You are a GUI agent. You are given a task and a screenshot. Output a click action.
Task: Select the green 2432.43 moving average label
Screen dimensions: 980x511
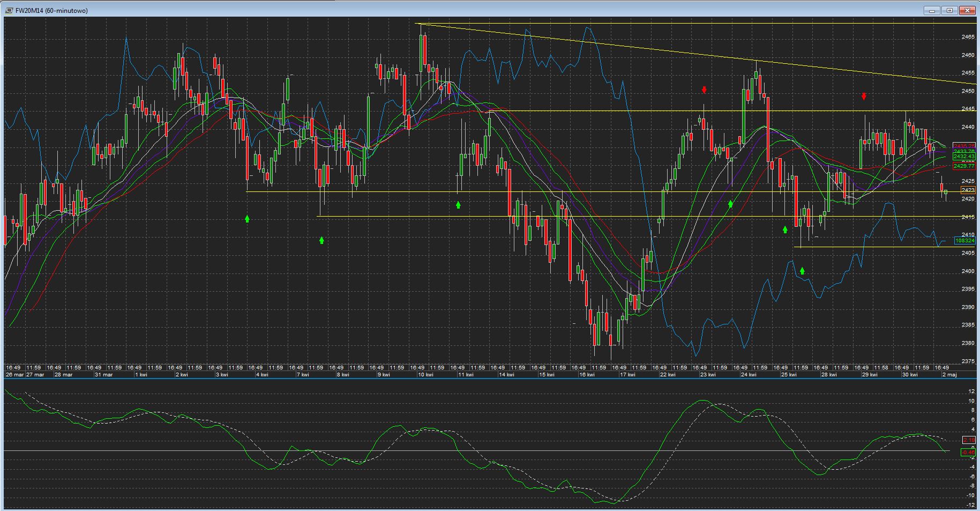point(964,157)
